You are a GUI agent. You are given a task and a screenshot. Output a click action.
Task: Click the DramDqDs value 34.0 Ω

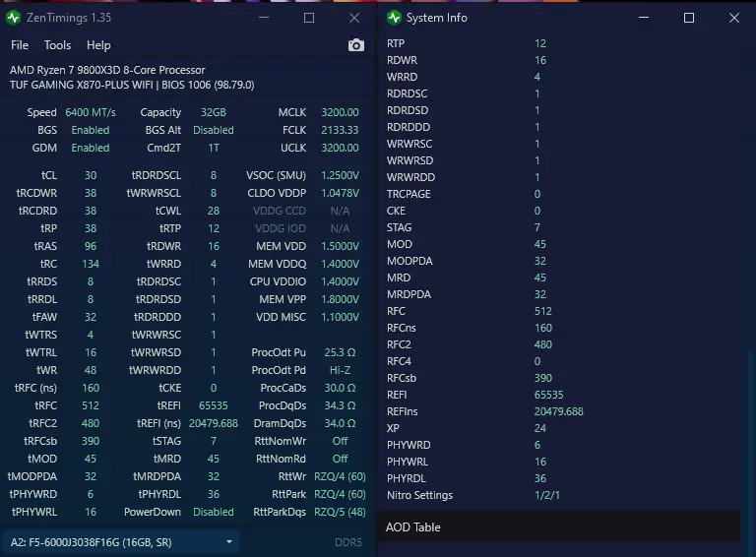click(340, 423)
